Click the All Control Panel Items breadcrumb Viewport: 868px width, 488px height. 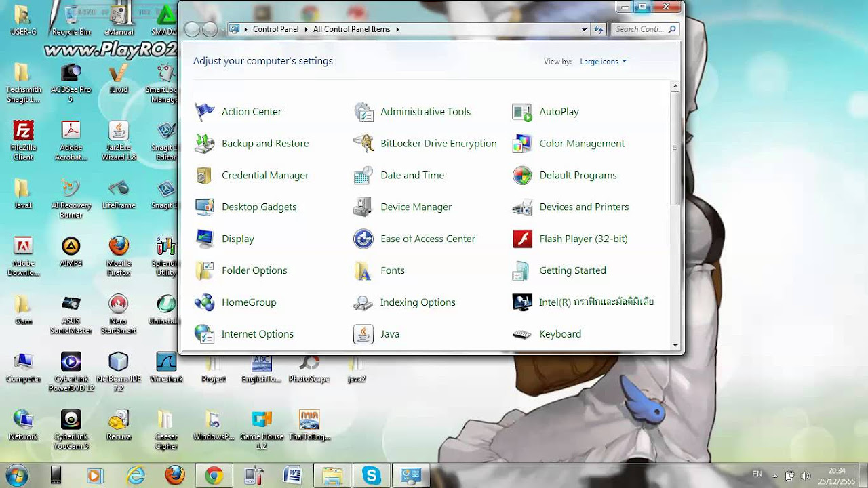click(351, 30)
